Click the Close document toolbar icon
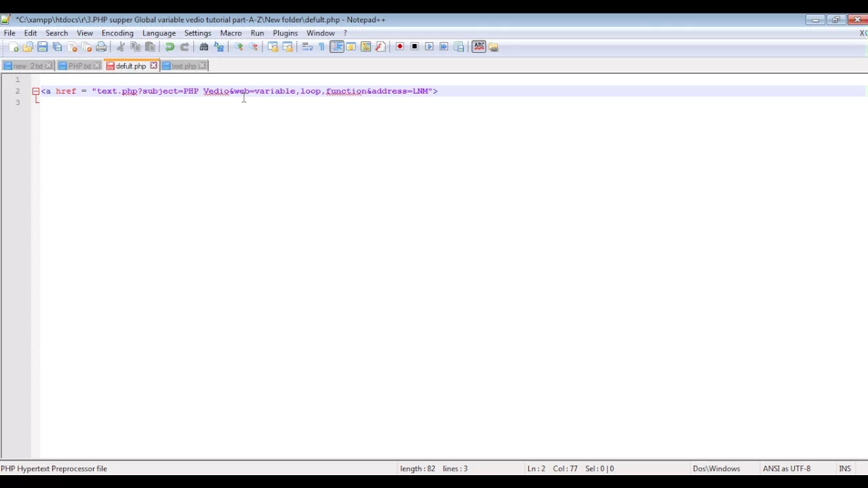This screenshot has width=868, height=488. 73,47
